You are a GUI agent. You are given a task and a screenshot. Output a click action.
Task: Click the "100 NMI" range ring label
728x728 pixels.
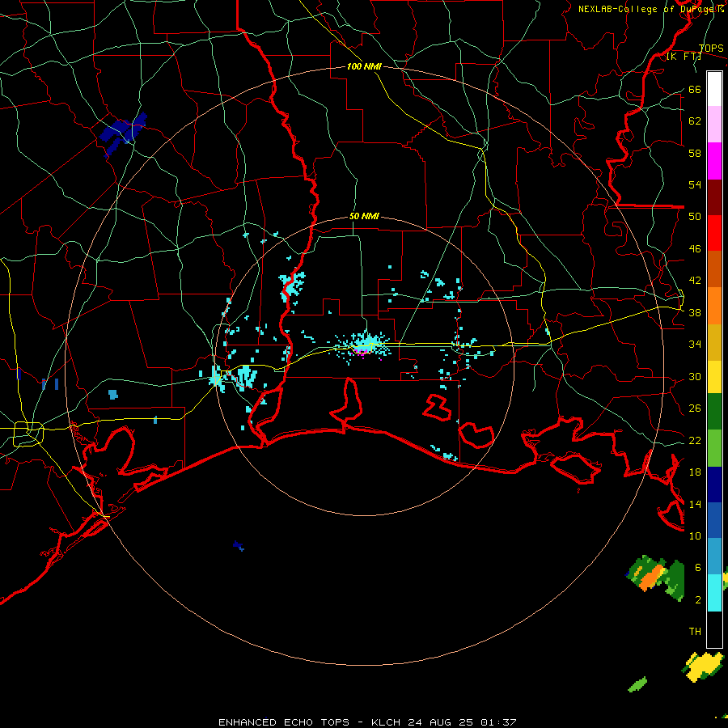point(364,67)
